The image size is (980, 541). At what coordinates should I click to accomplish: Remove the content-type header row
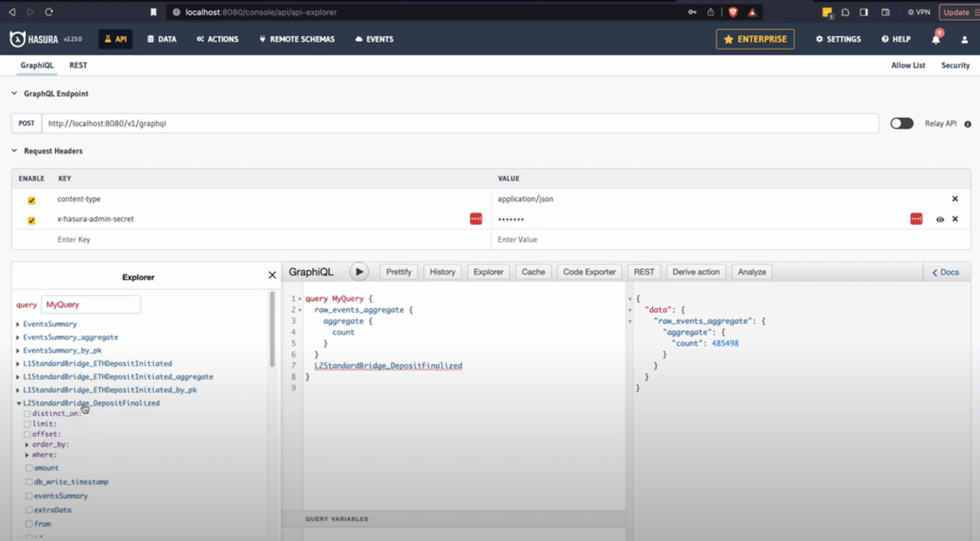(955, 198)
